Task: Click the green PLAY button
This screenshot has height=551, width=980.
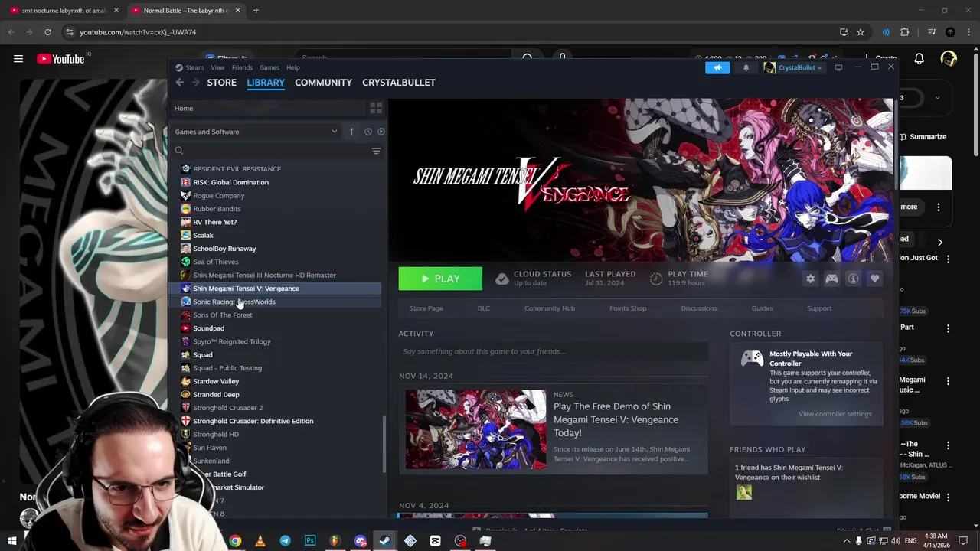Action: tap(440, 279)
